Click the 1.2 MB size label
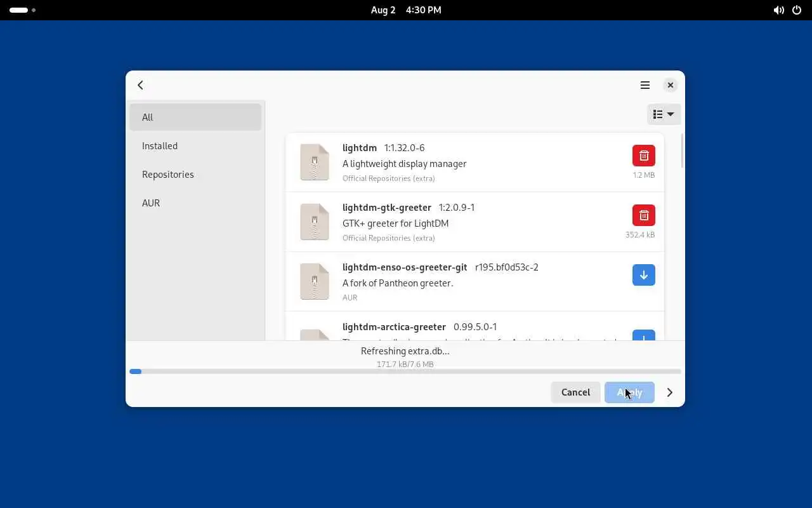Image resolution: width=812 pixels, height=508 pixels. 644,175
